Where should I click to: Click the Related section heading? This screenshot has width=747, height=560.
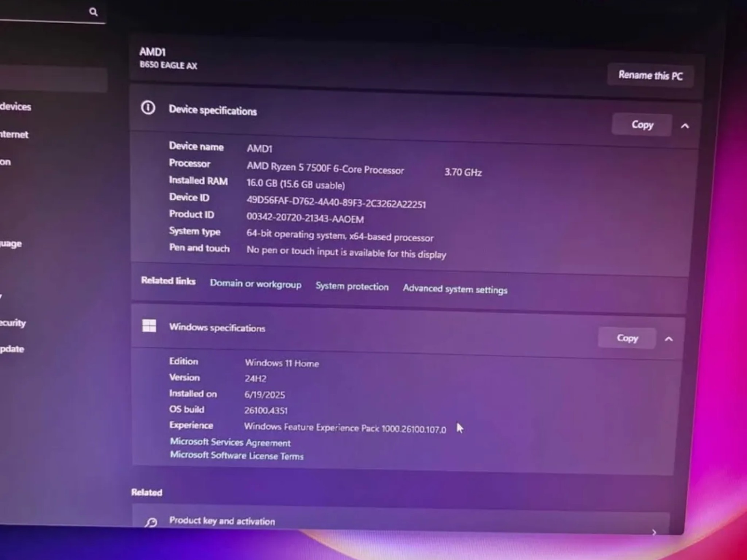147,493
